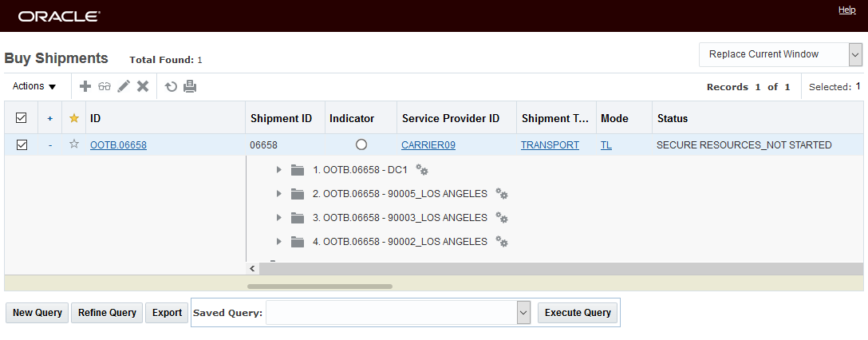Toggle the select-all checkbox in header
This screenshot has width=868, height=340.
point(22,118)
